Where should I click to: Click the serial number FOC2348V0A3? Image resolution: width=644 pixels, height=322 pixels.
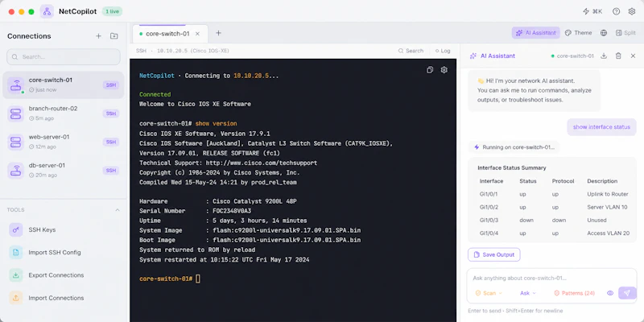coord(232,211)
